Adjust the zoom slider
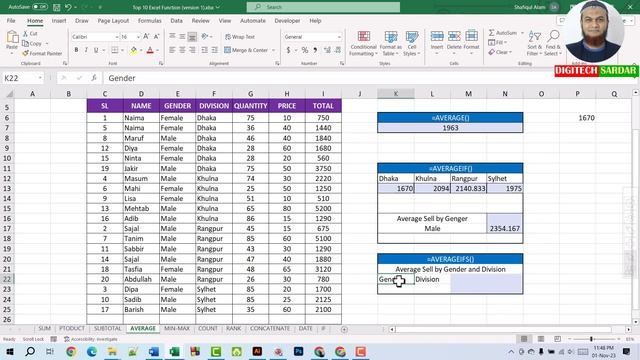Image resolution: width=640 pixels, height=360 pixels. point(591,339)
